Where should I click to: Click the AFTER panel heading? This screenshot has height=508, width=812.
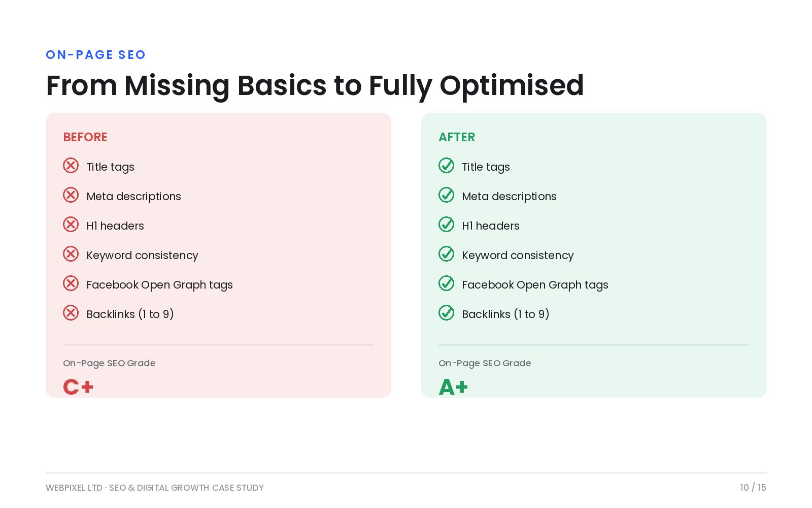[x=457, y=137]
